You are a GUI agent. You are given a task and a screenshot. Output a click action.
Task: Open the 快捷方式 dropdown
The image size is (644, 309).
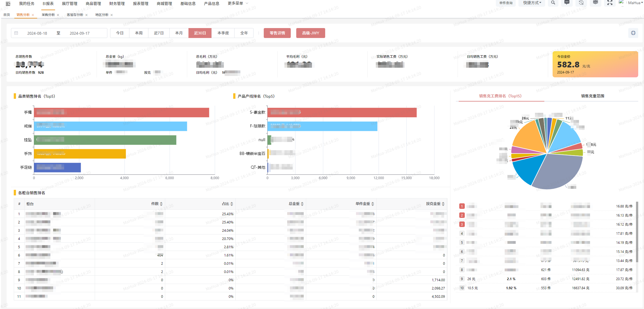click(532, 3)
